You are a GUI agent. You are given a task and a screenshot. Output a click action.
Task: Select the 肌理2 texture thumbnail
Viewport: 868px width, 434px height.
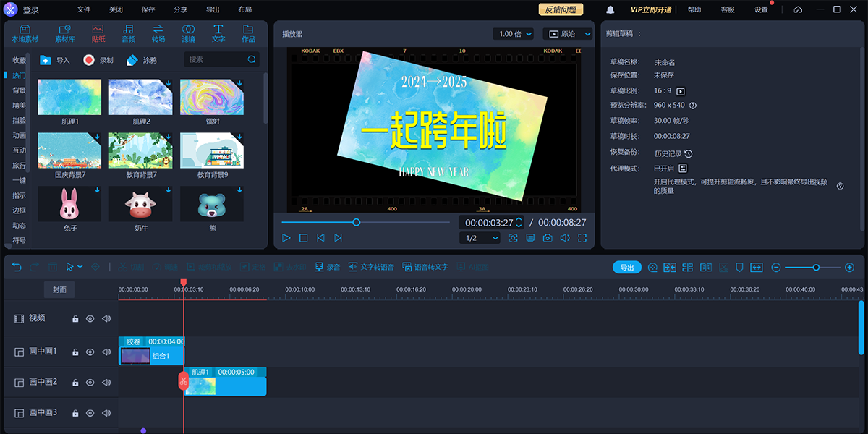(x=141, y=97)
